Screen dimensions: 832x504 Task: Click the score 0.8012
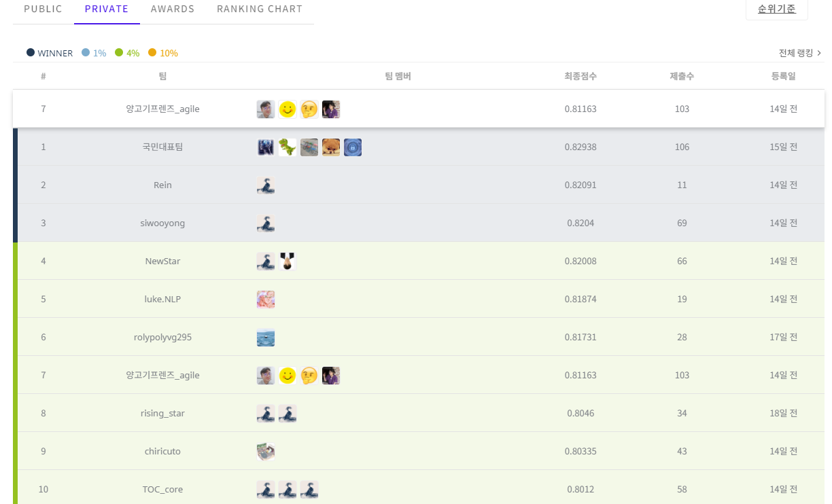point(580,489)
